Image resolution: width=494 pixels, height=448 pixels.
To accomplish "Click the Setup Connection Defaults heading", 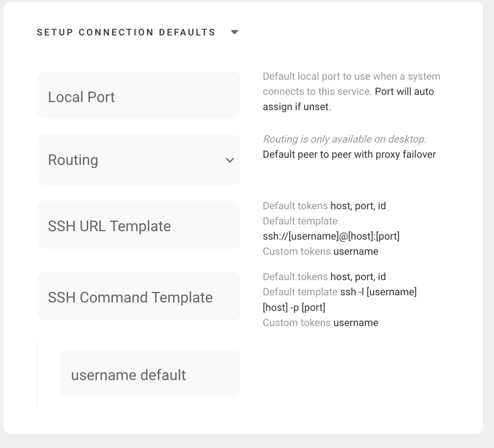I will 126,32.
